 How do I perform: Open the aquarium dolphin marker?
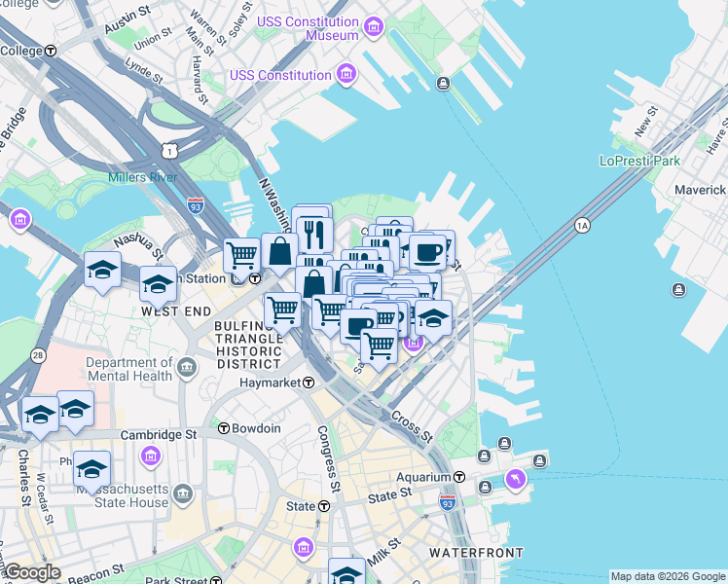point(516,479)
